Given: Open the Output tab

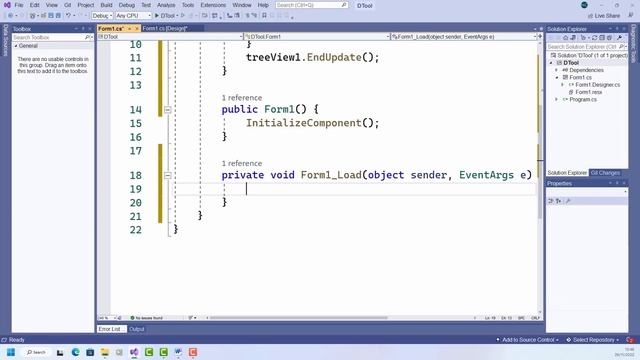Looking at the screenshot, I should [137, 329].
